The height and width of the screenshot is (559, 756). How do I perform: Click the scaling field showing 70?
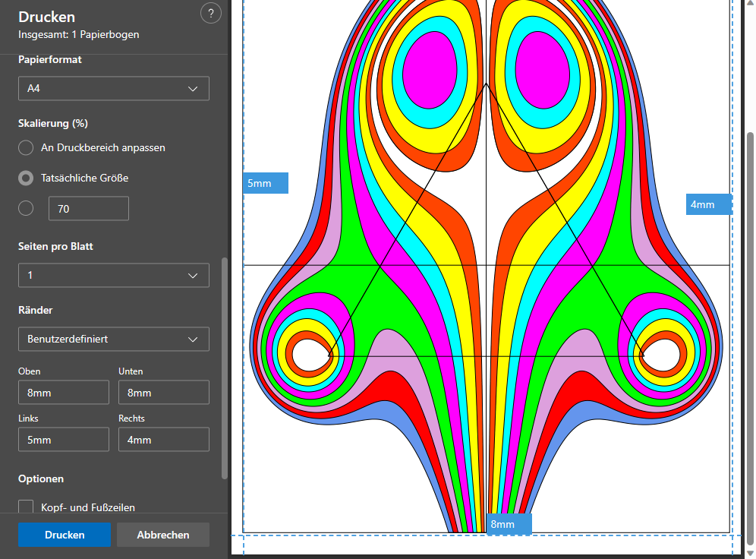click(89, 208)
